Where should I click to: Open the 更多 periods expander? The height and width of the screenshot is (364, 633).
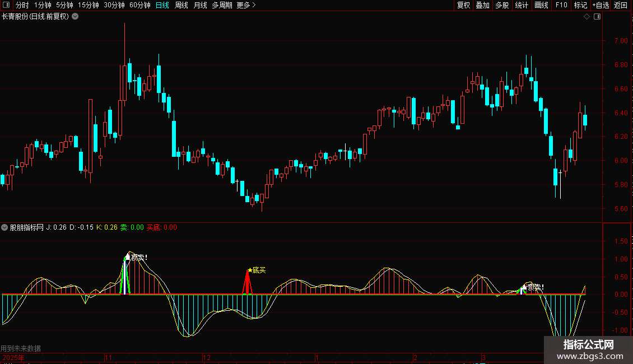click(246, 5)
